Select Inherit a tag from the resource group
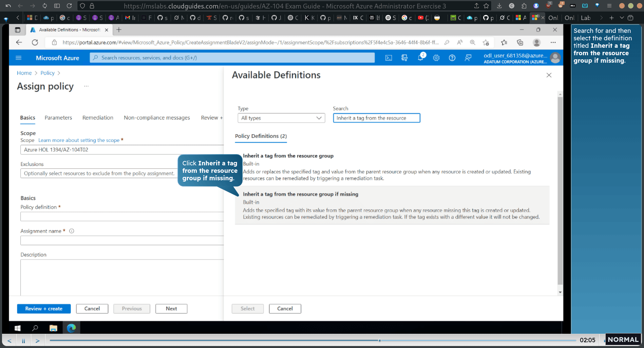Image resolution: width=644 pixels, height=348 pixels. click(392, 167)
